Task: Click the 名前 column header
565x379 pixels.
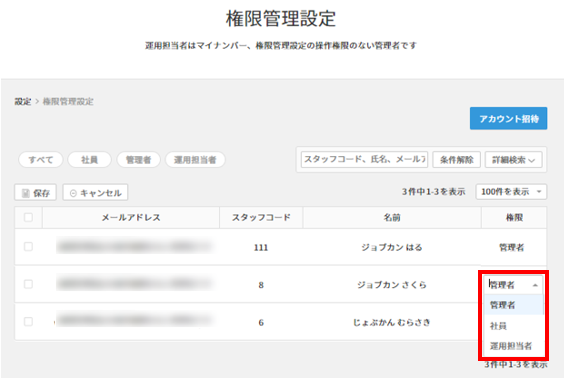Action: coord(392,217)
